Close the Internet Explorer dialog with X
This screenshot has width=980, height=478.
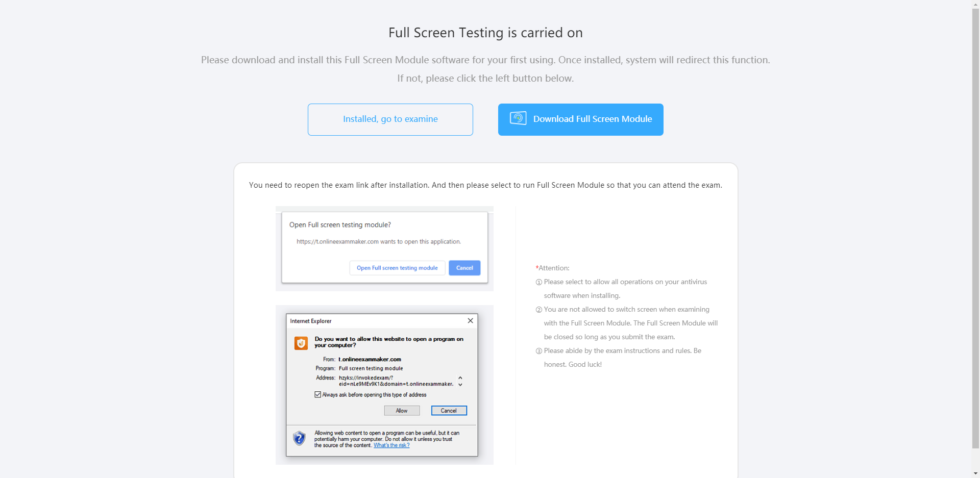click(470, 321)
